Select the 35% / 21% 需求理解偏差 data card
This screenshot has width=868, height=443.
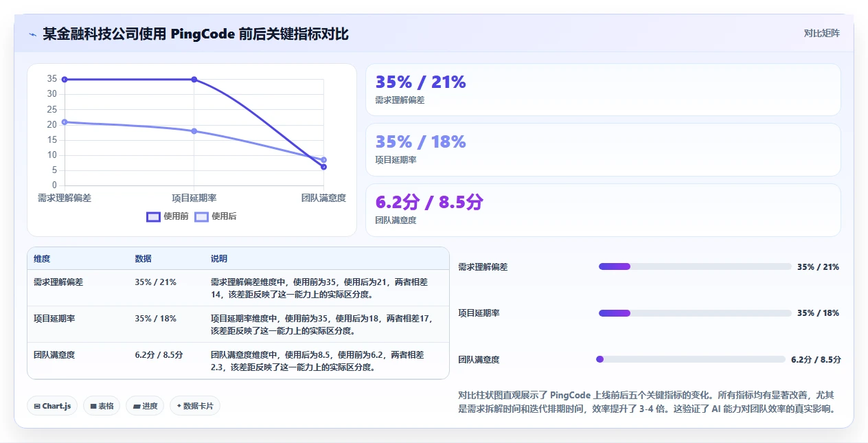click(603, 90)
